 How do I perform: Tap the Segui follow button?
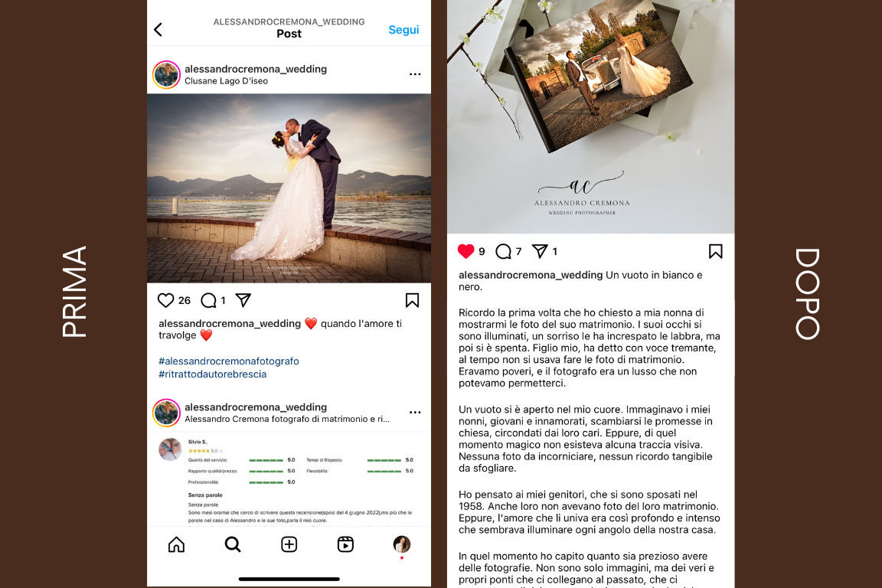403,30
